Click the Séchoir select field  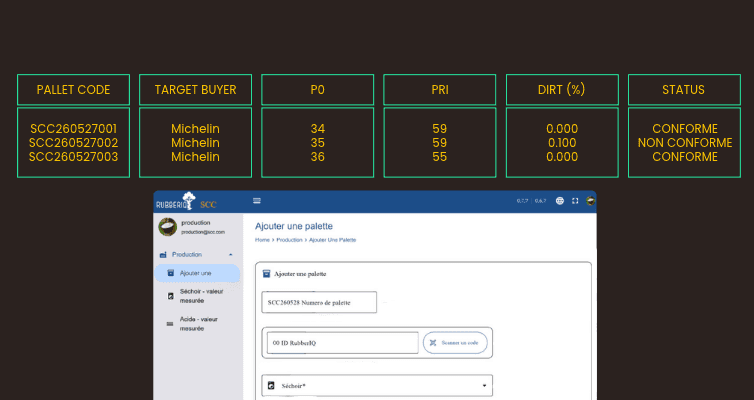pyautogui.click(x=377, y=386)
